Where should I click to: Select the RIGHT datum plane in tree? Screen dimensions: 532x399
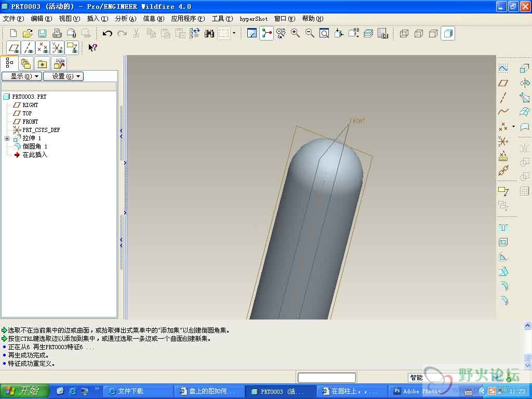[30, 105]
